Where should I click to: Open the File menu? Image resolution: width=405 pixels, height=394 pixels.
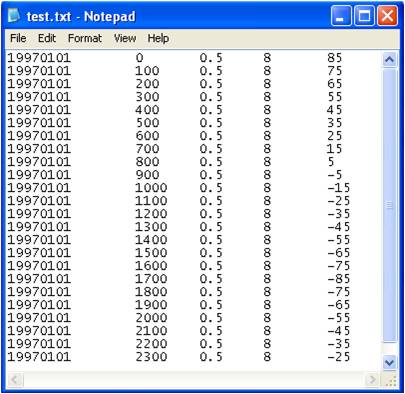pos(18,38)
